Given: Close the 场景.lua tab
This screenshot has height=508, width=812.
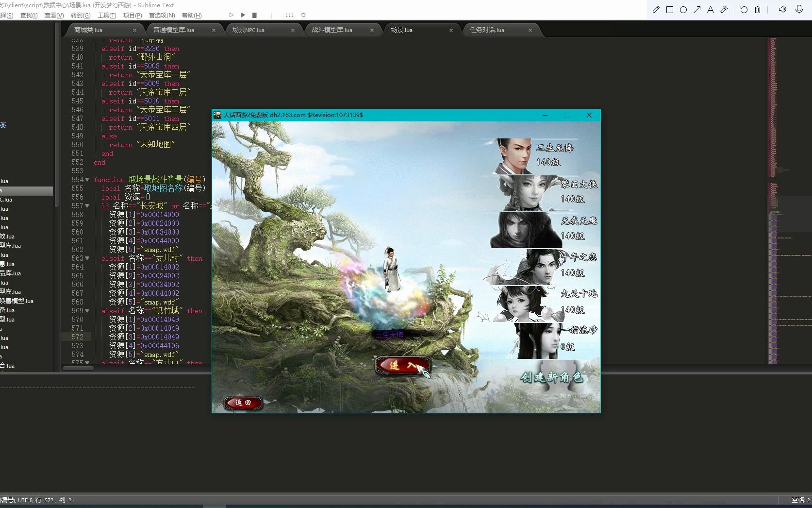Looking at the screenshot, I should [451, 30].
